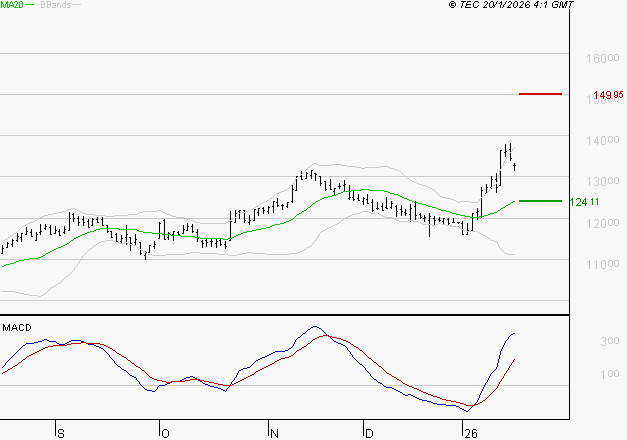The height and width of the screenshot is (440, 627).
Task: Click the MACD panel title
Action: coord(17,328)
